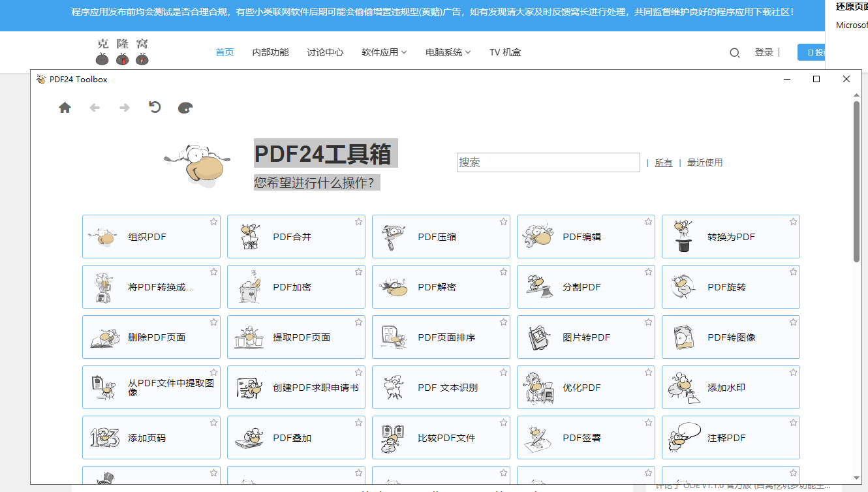Open the 转换为PDF tool

point(731,237)
